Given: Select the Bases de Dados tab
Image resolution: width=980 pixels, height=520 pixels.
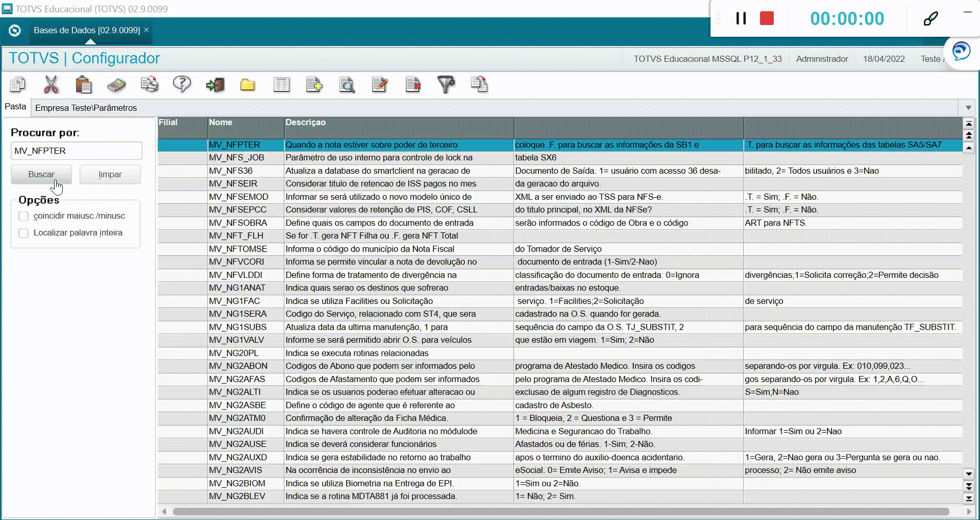Looking at the screenshot, I should pos(87,30).
